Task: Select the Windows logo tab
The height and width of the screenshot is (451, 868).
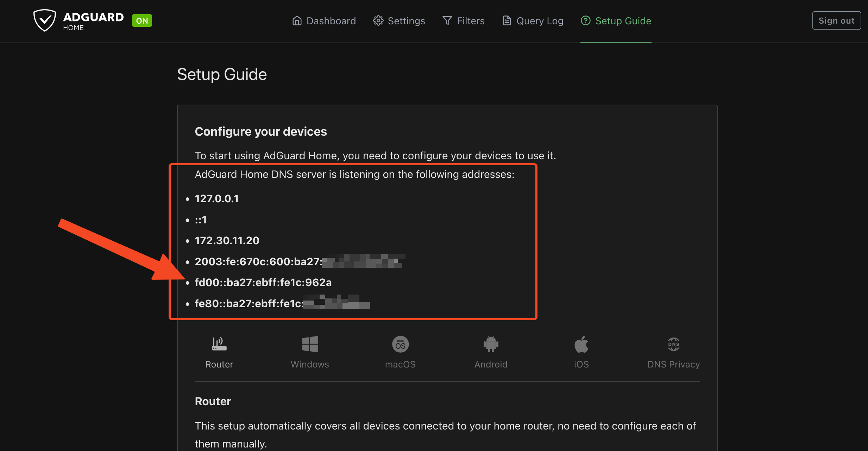Action: click(310, 344)
